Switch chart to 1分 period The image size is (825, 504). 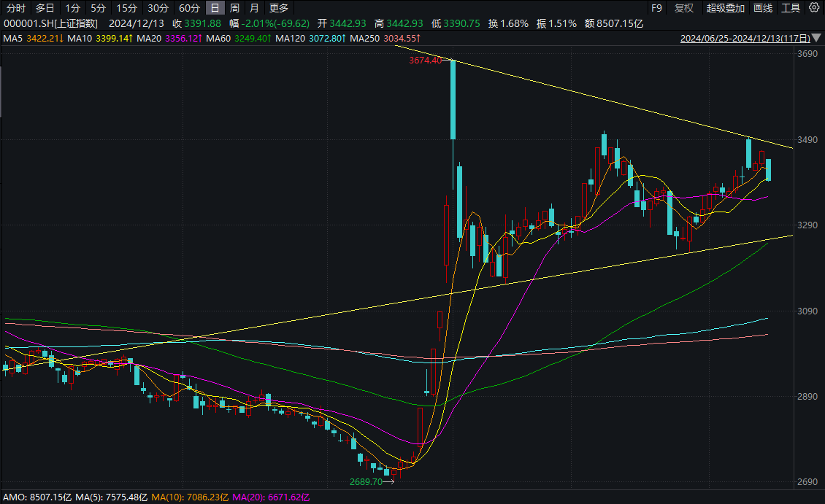pos(72,9)
